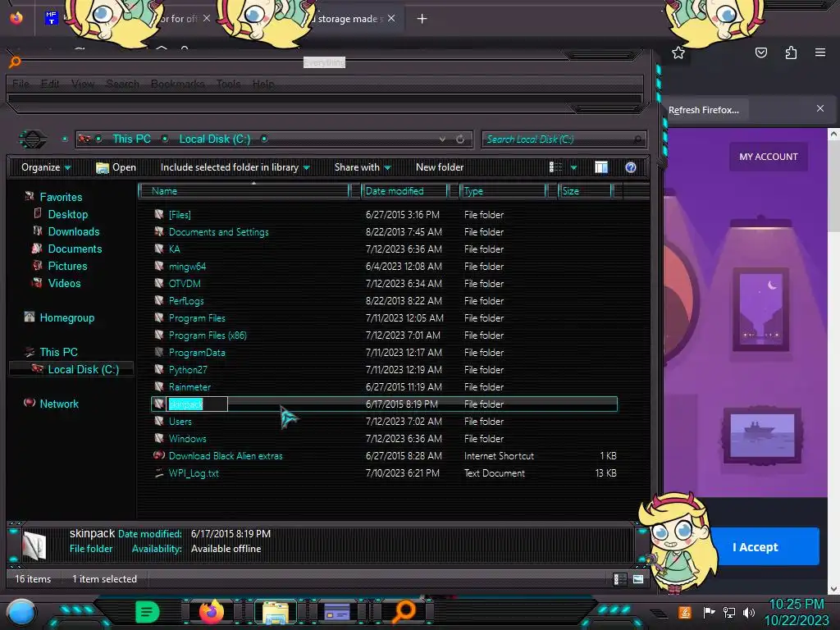The width and height of the screenshot is (840, 630).
Task: Select the Python27 folder icon
Action: 159,370
